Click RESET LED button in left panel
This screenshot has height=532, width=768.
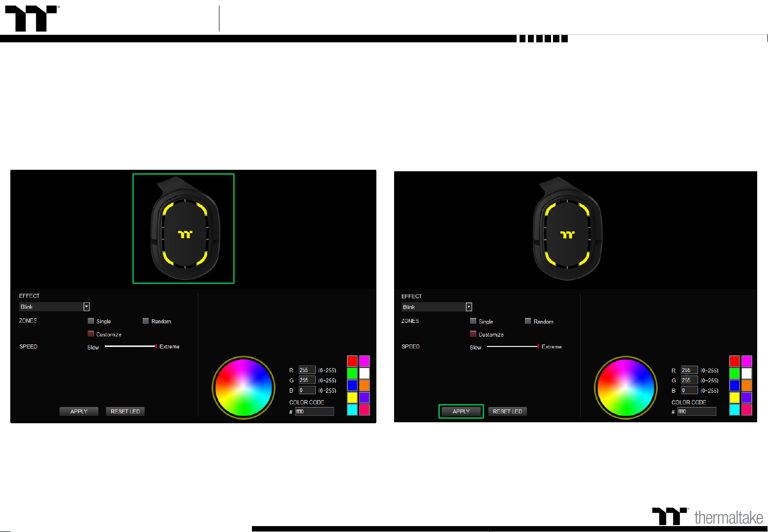tap(125, 411)
